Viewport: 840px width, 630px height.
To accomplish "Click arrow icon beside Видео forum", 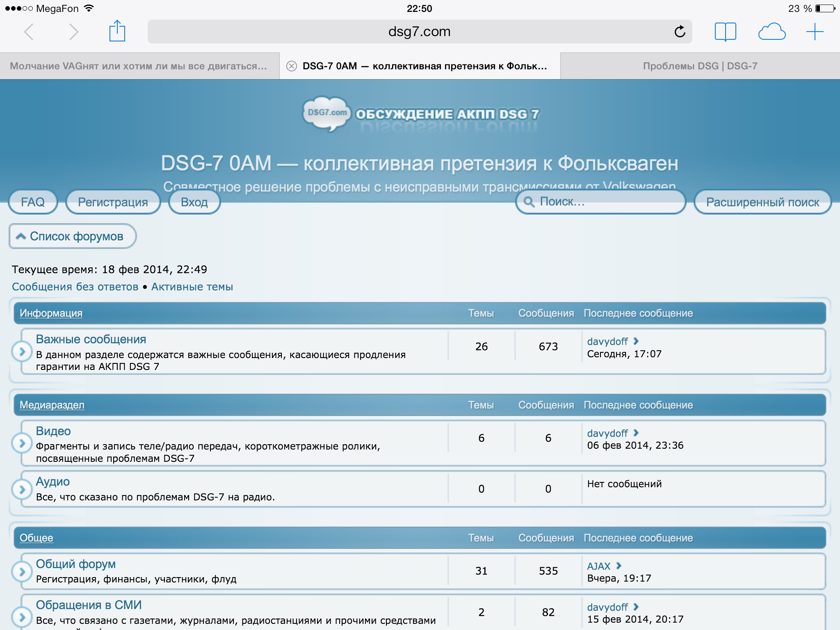I will coord(22,443).
